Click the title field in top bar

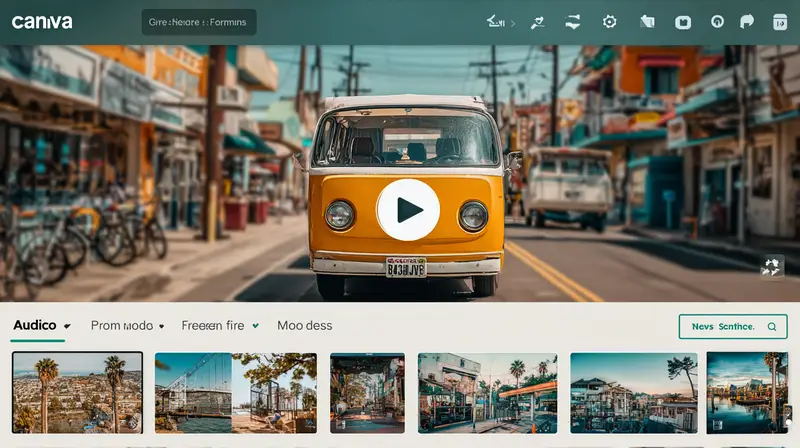(x=199, y=22)
